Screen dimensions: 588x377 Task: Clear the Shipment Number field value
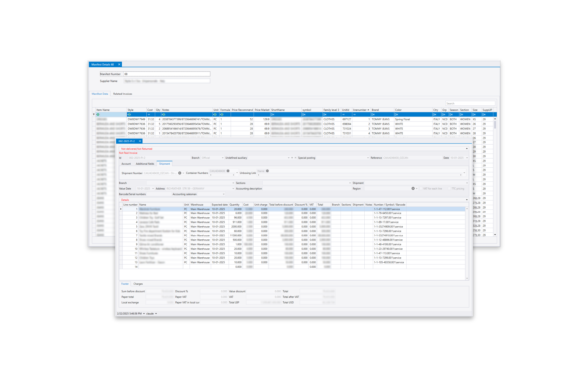pyautogui.click(x=180, y=173)
